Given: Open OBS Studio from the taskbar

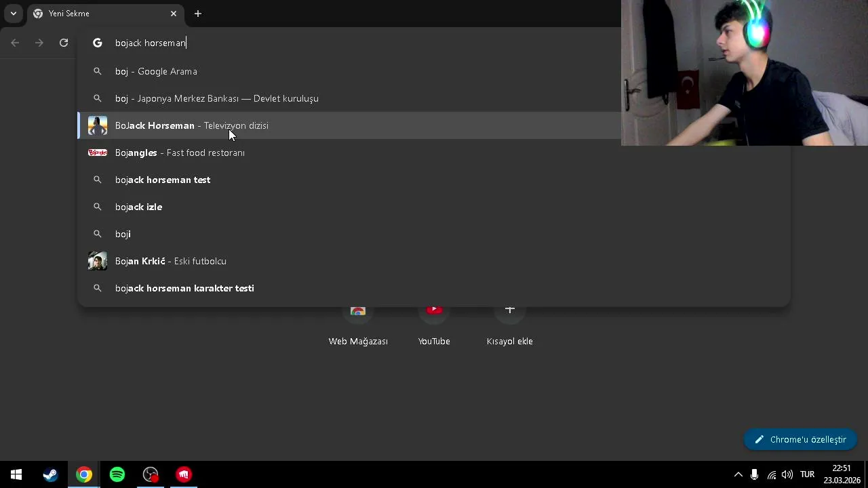Looking at the screenshot, I should click(151, 474).
